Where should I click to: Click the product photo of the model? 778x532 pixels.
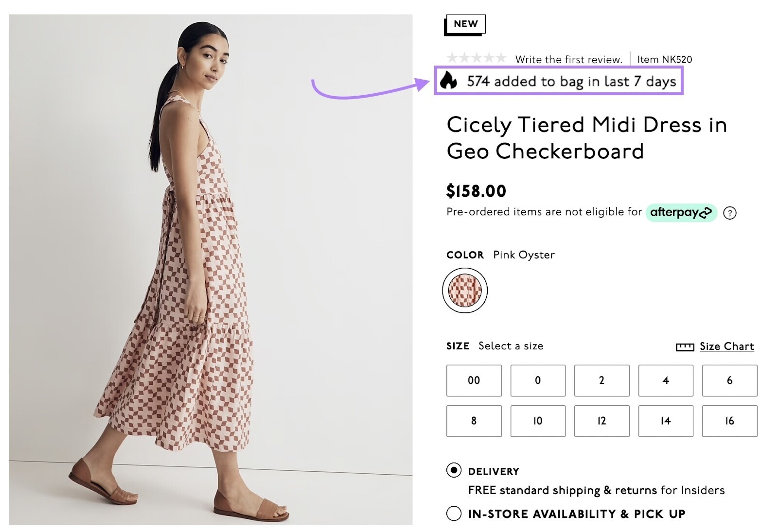(209, 267)
